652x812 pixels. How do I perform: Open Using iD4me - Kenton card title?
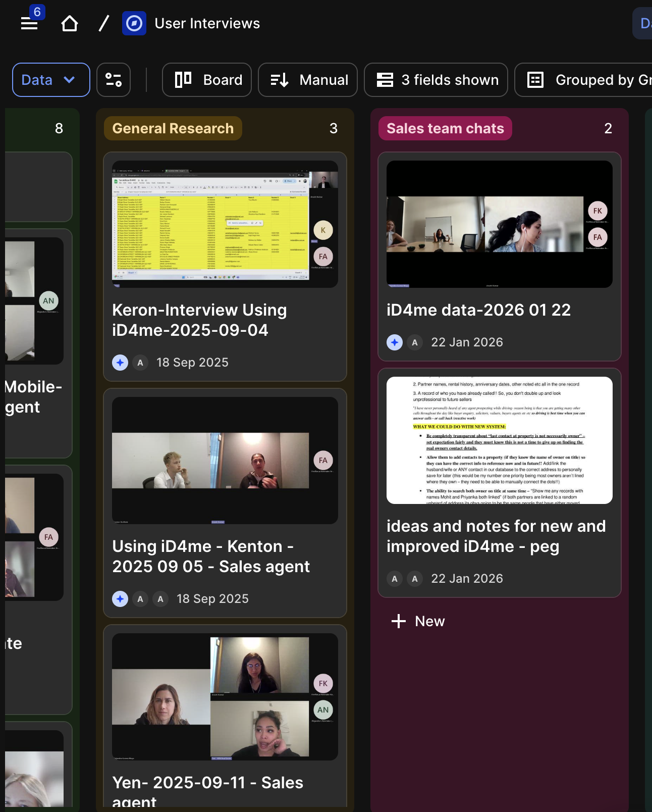(211, 556)
